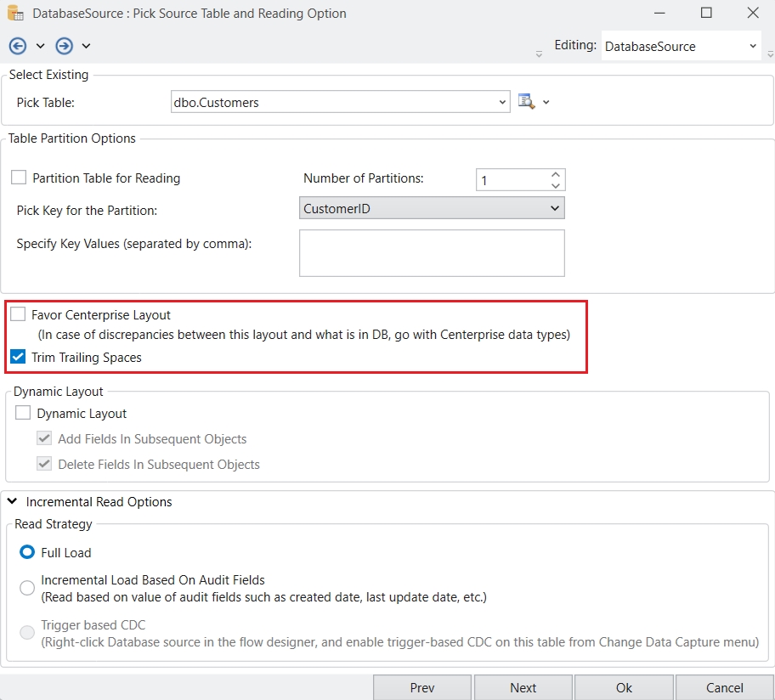Screen dimensions: 775x700
Task: Check Favor Centerprise Layout option
Action: [18, 314]
